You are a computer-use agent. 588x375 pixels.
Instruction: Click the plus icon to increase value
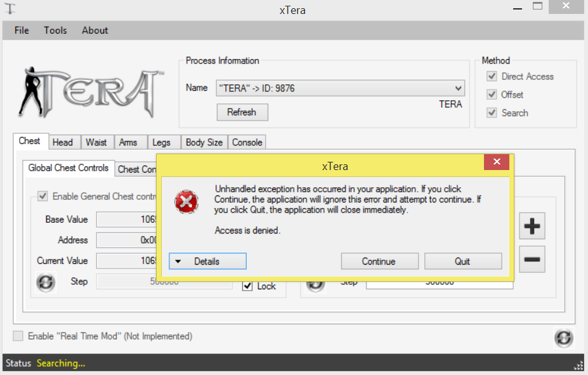(x=532, y=226)
